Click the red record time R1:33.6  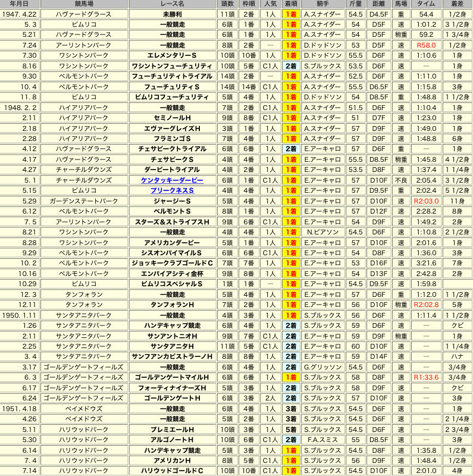[426, 377]
